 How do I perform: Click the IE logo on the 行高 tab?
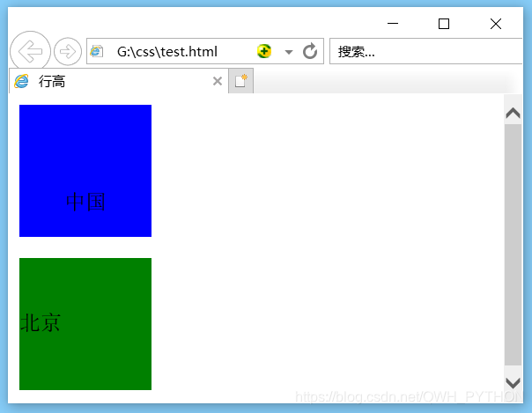point(21,81)
